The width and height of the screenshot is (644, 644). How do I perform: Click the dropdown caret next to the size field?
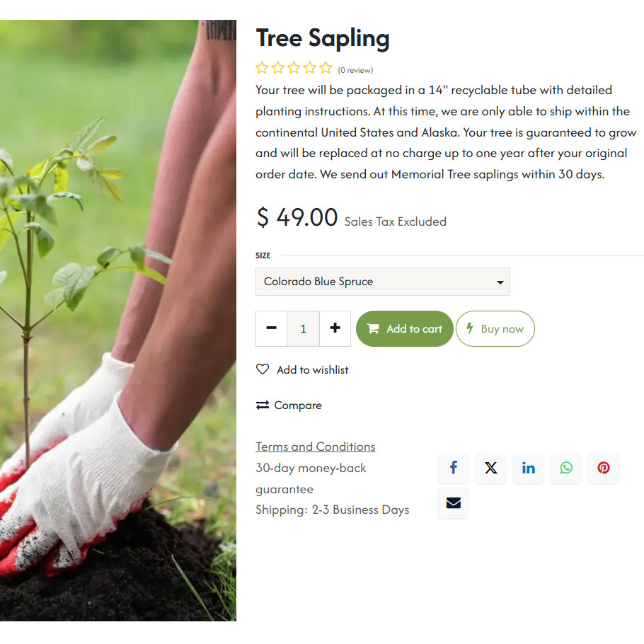[500, 282]
